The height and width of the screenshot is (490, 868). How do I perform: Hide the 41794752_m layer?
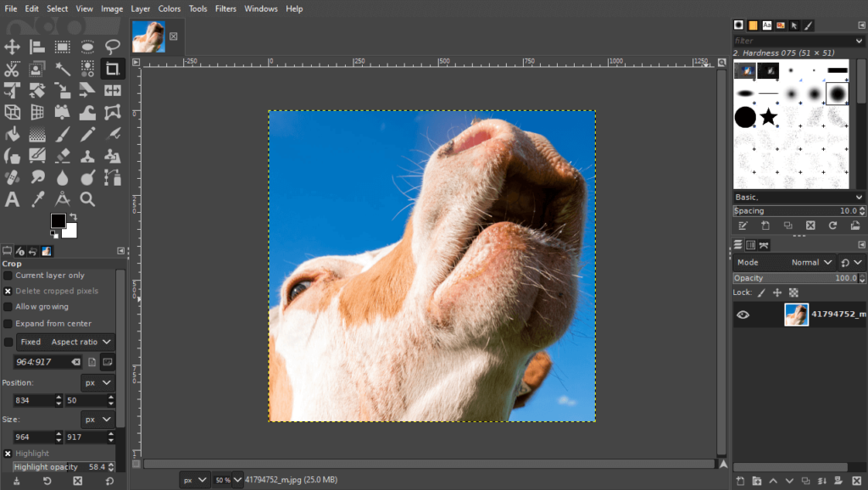[743, 315]
